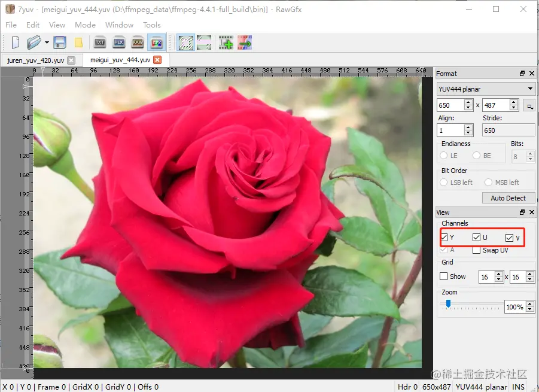
Task: Click the New file toolbar icon
Action: pyautogui.click(x=16, y=42)
